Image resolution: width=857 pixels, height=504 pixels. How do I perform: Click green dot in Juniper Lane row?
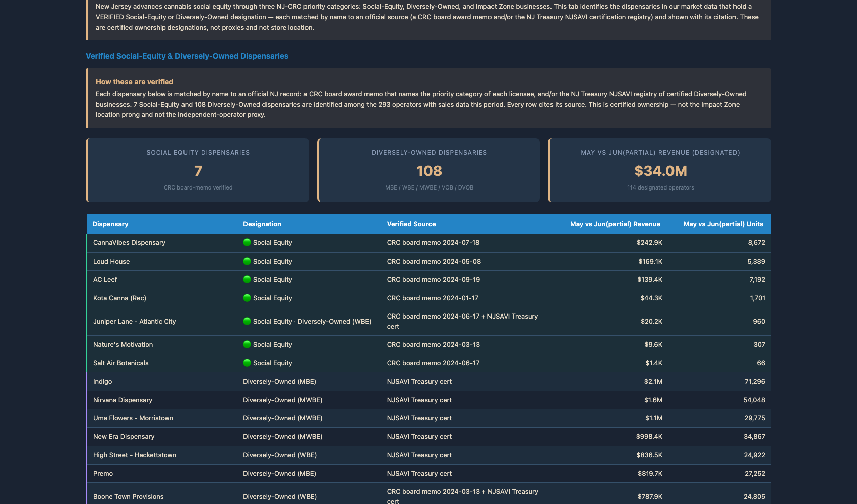click(x=247, y=321)
